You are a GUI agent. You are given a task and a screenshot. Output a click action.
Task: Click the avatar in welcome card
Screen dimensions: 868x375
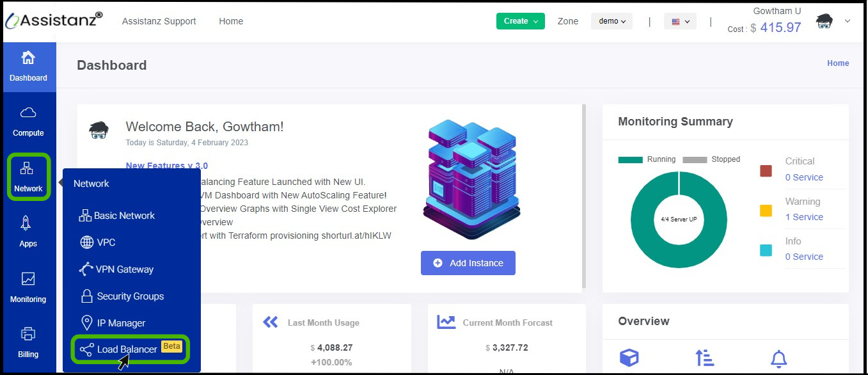(99, 130)
